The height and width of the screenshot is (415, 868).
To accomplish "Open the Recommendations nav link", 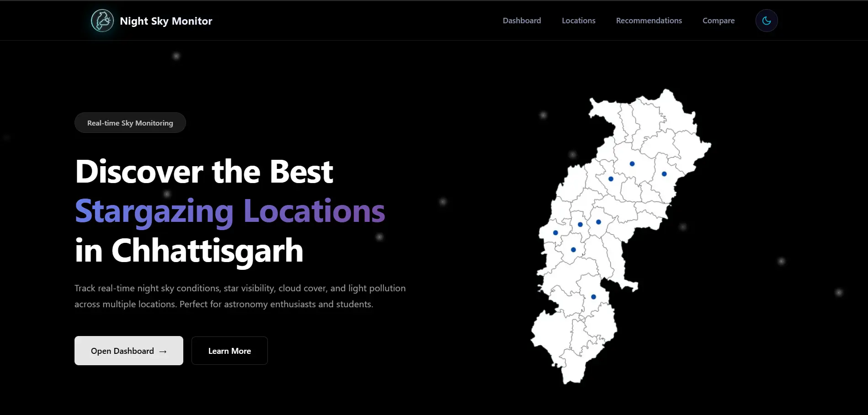I will [649, 21].
